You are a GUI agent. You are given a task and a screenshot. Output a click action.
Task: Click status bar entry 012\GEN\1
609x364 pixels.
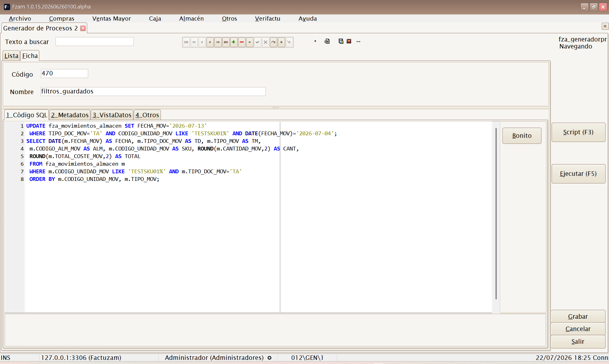click(307, 358)
